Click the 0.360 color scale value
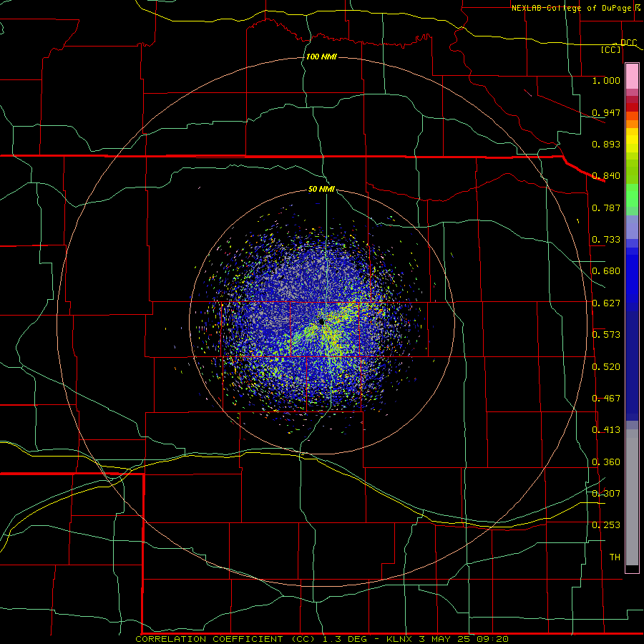This screenshot has height=644, width=644. click(606, 462)
